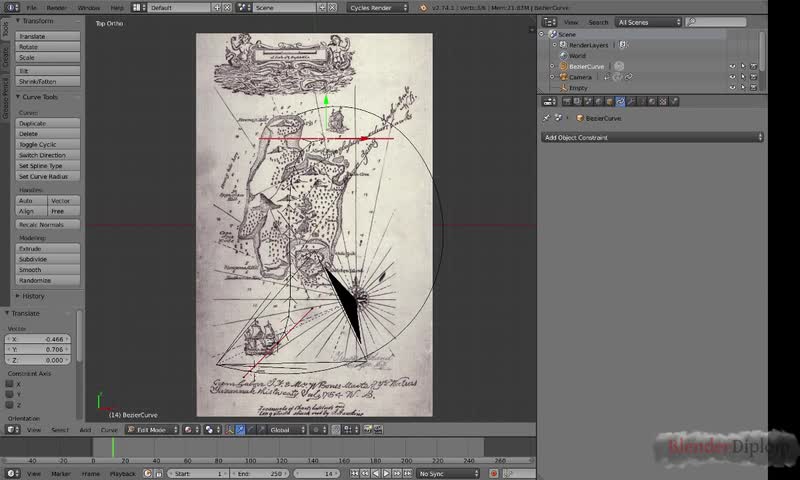This screenshot has height=480, width=800.
Task: Open the 3D View editor type selector
Action: pos(12,430)
